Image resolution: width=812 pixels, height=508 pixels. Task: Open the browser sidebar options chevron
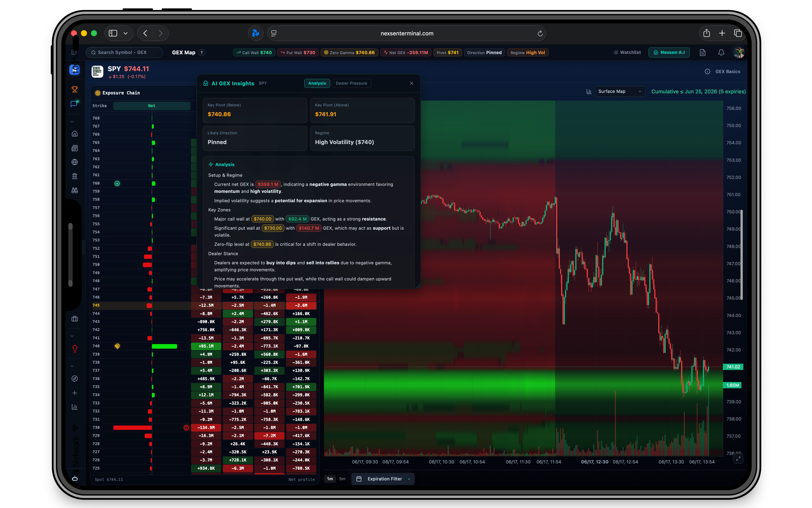125,33
